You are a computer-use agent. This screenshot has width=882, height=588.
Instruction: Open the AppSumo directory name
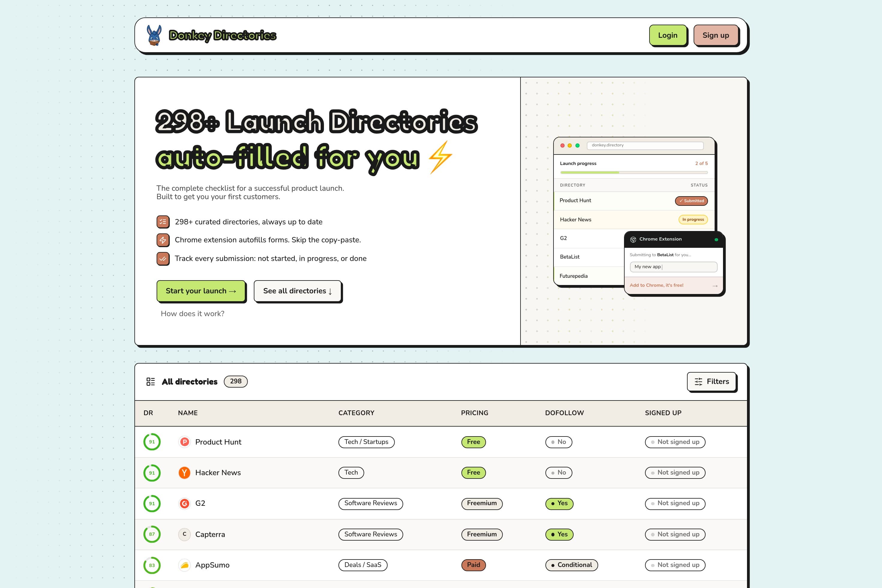tap(212, 565)
